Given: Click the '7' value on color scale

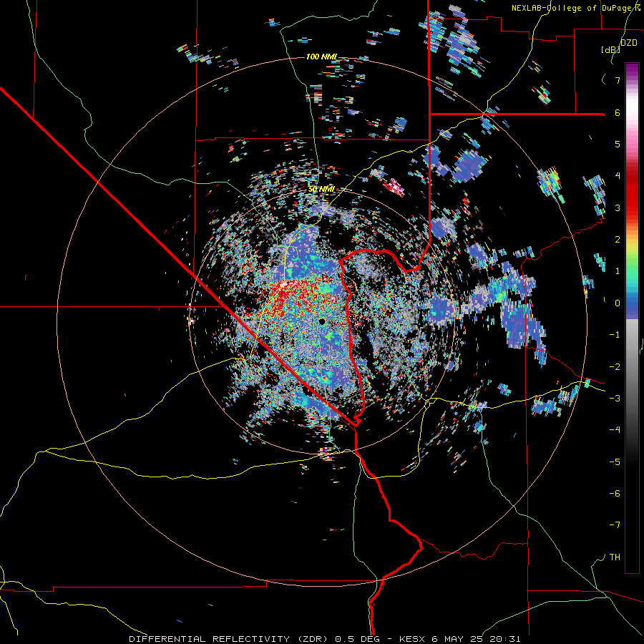Looking at the screenshot, I should pos(618,80).
